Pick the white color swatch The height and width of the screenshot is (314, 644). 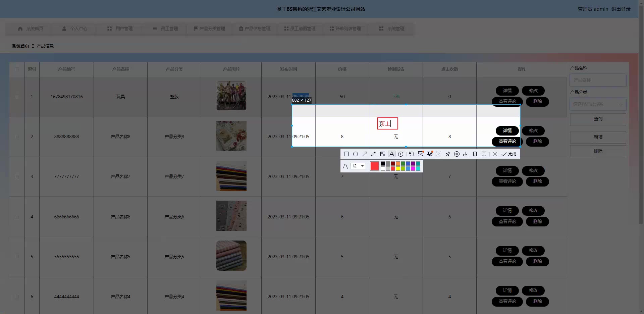click(x=383, y=168)
